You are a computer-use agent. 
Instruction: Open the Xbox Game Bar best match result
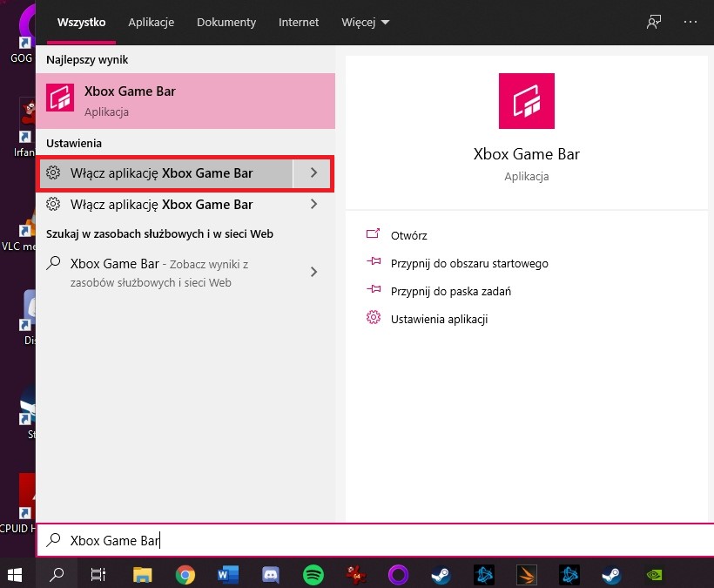click(185, 101)
